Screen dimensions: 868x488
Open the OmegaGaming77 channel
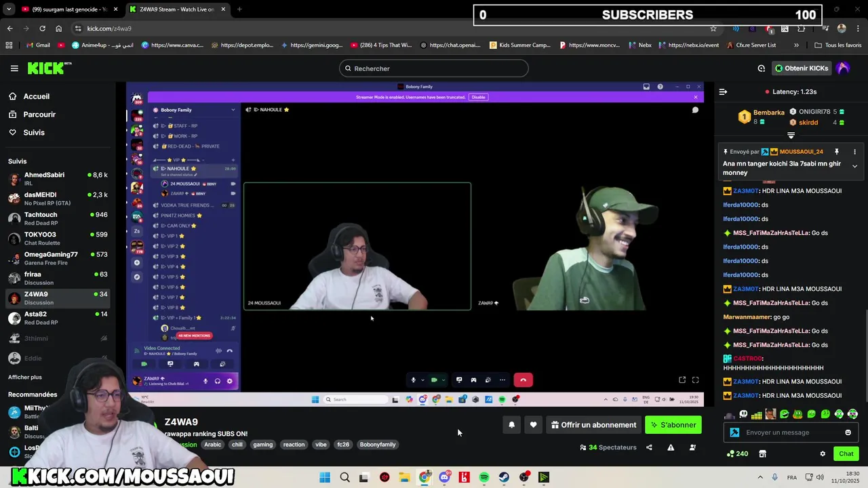pos(58,258)
